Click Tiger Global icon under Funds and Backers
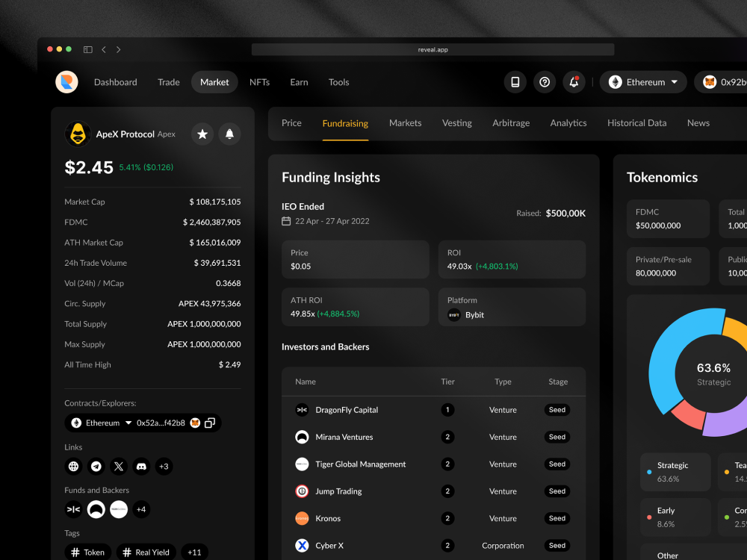Screen dimensions: 747x560 [119, 509]
